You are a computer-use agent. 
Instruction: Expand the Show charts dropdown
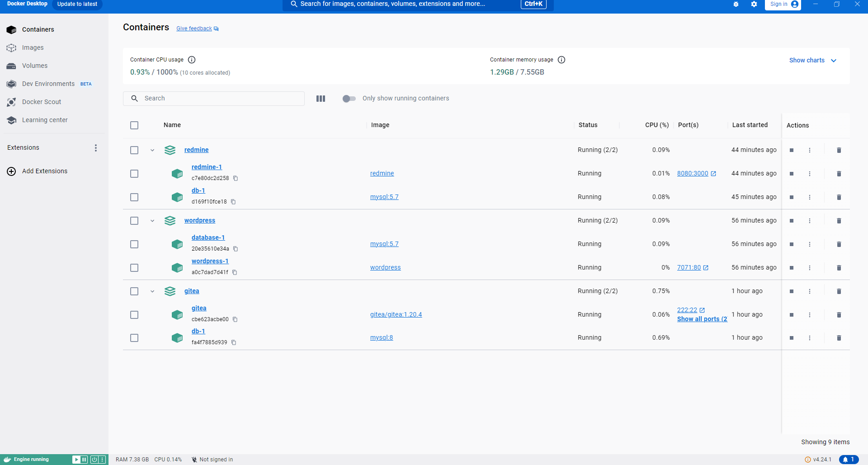(812, 60)
